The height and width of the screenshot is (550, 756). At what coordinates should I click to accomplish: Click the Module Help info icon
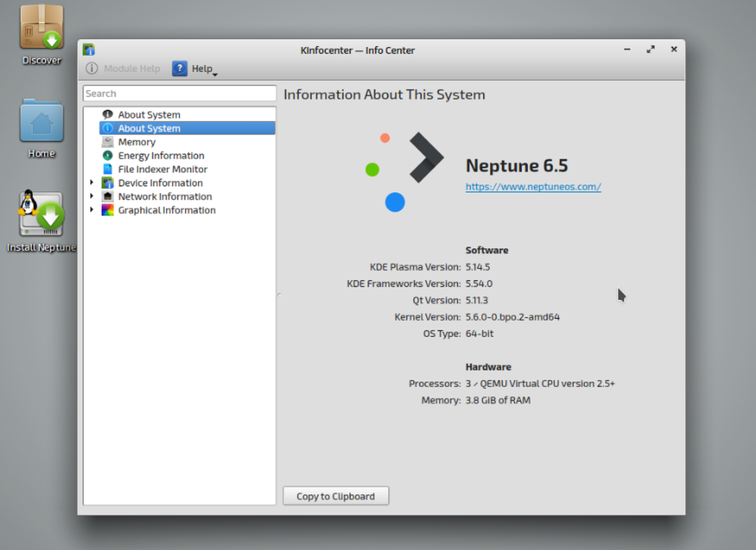click(91, 69)
